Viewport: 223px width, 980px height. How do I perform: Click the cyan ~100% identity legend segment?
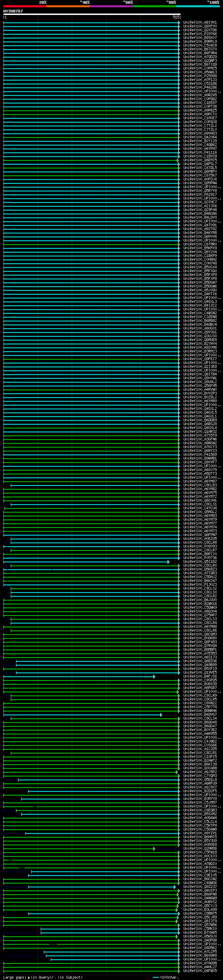pyautogui.click(x=198, y=6)
